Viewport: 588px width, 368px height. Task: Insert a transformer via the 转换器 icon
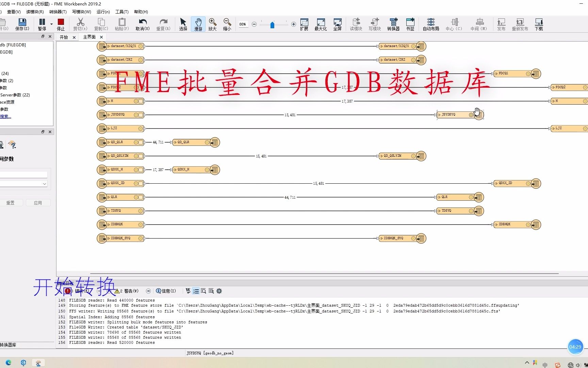click(393, 25)
